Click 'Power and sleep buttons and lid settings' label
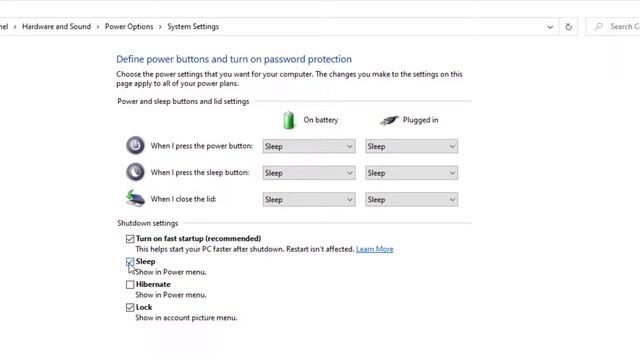Viewport: 640px width, 360px height. pyautogui.click(x=183, y=101)
